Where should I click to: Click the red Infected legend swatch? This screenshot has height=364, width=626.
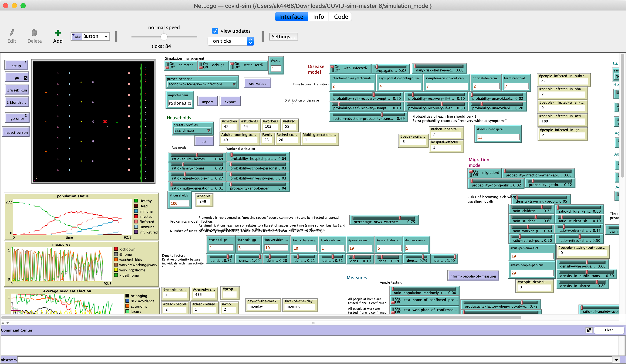136,216
